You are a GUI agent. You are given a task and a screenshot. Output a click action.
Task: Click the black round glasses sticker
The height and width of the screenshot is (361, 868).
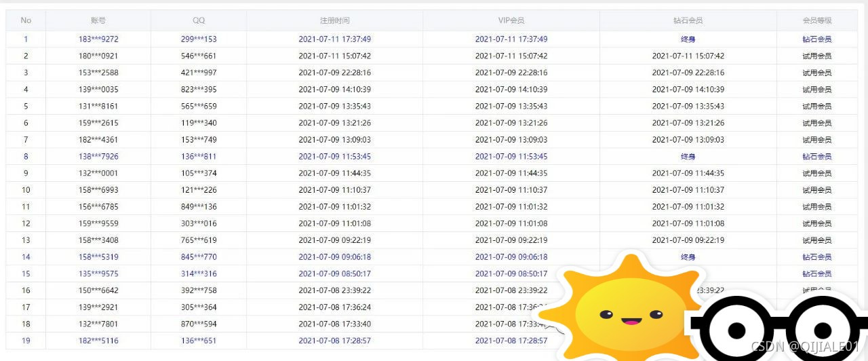point(773,331)
